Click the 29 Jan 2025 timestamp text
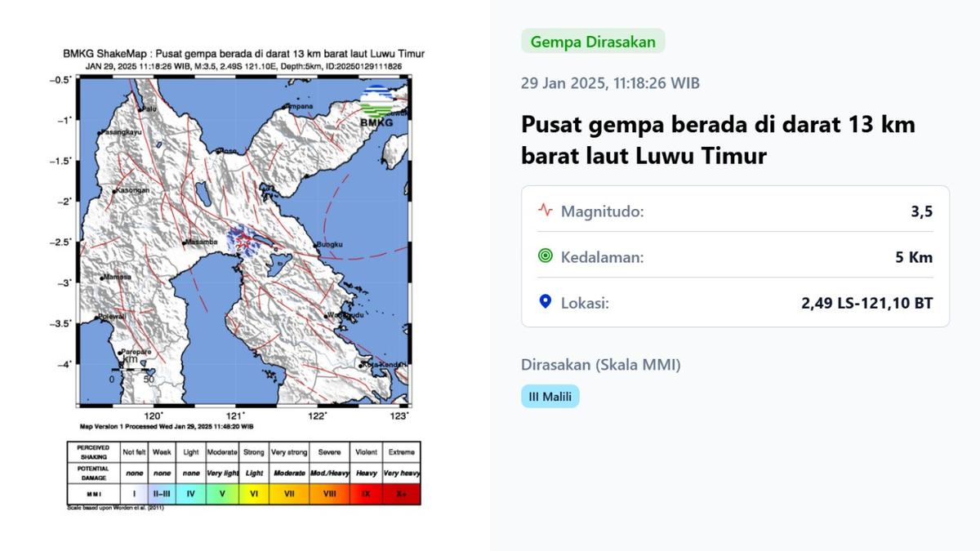This screenshot has width=980, height=551. click(610, 83)
